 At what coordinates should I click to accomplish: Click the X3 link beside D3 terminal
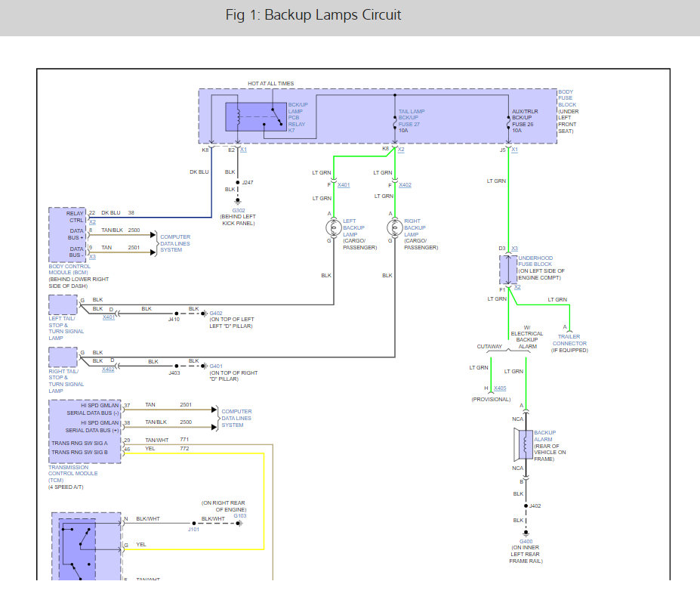pyautogui.click(x=514, y=248)
